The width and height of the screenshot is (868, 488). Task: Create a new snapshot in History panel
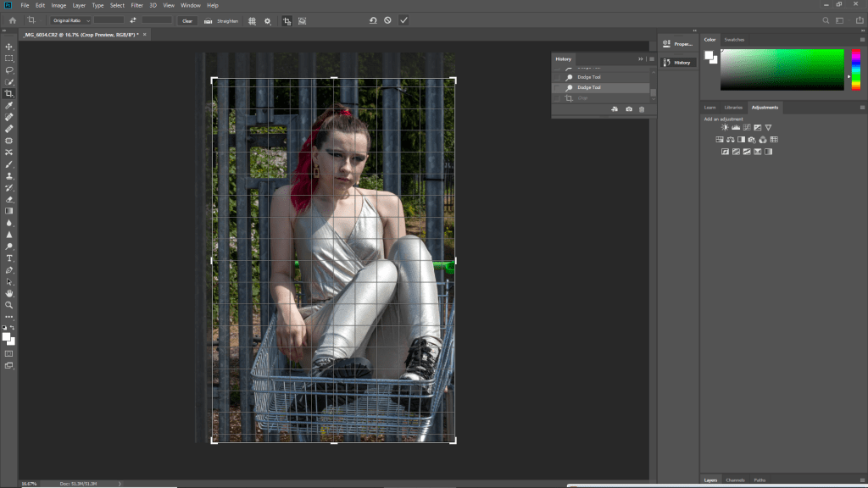(628, 109)
